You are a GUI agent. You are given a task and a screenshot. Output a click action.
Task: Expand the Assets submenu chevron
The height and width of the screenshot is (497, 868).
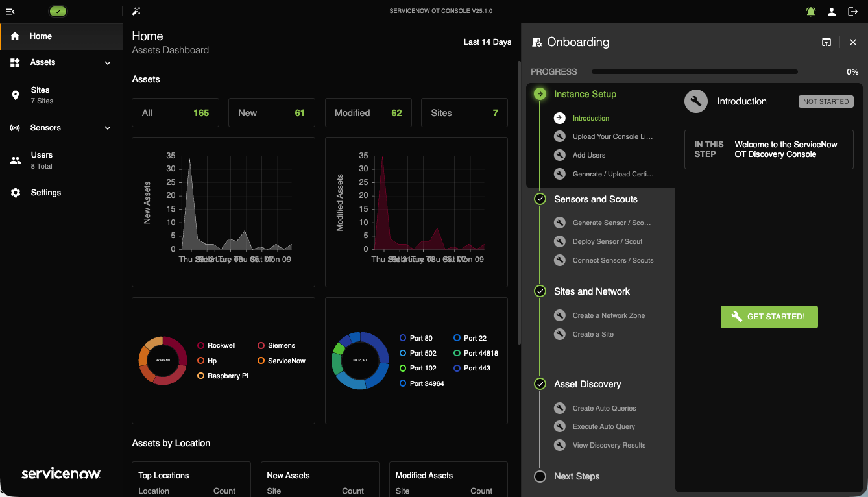(x=108, y=63)
